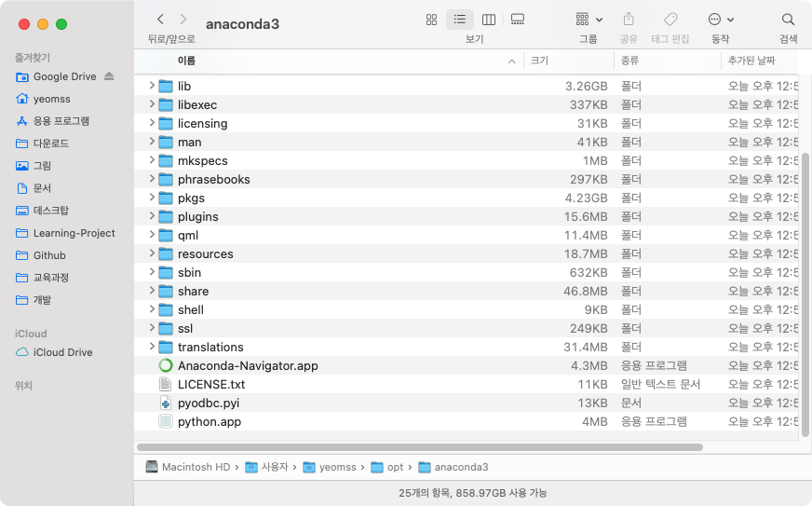Switch to column view
Viewport: 812px width, 506px height.
(488, 20)
